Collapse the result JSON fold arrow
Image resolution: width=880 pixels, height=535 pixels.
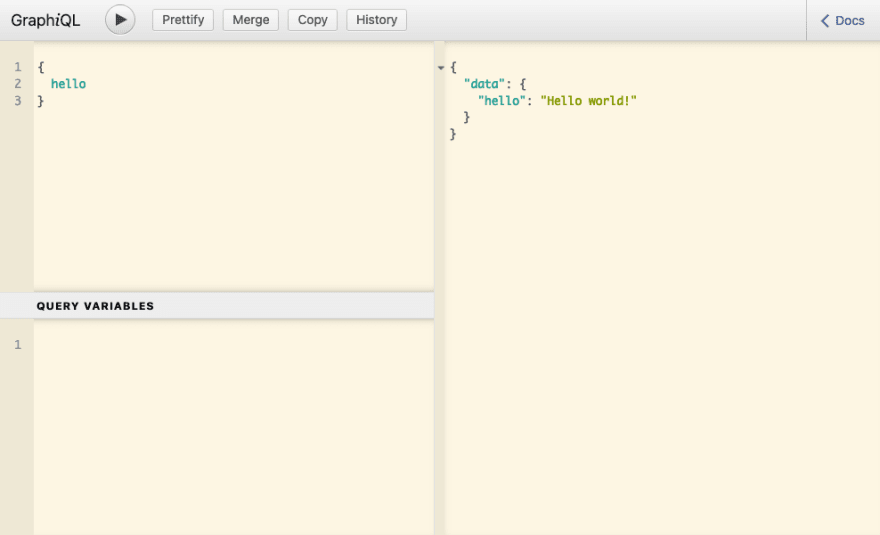(x=441, y=68)
